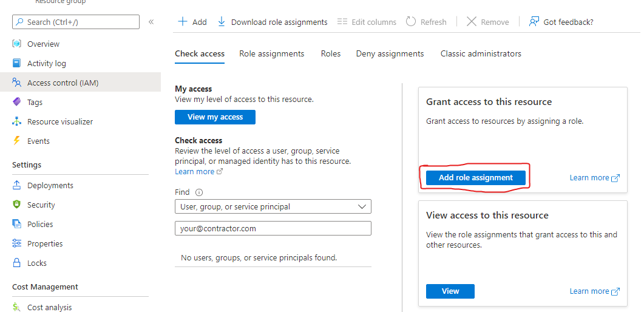This screenshot has height=312, width=644.
Task: Click the Find info icon
Action: pos(199,192)
